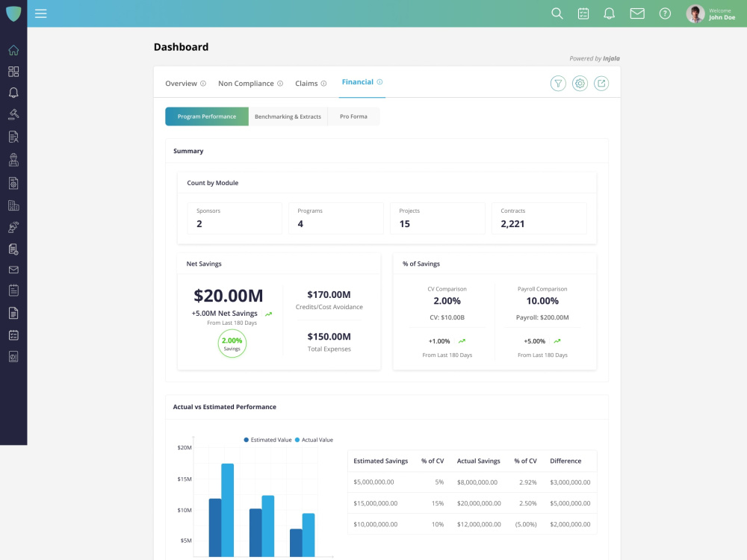Open the filter funnel button
The height and width of the screenshot is (560, 747).
558,84
